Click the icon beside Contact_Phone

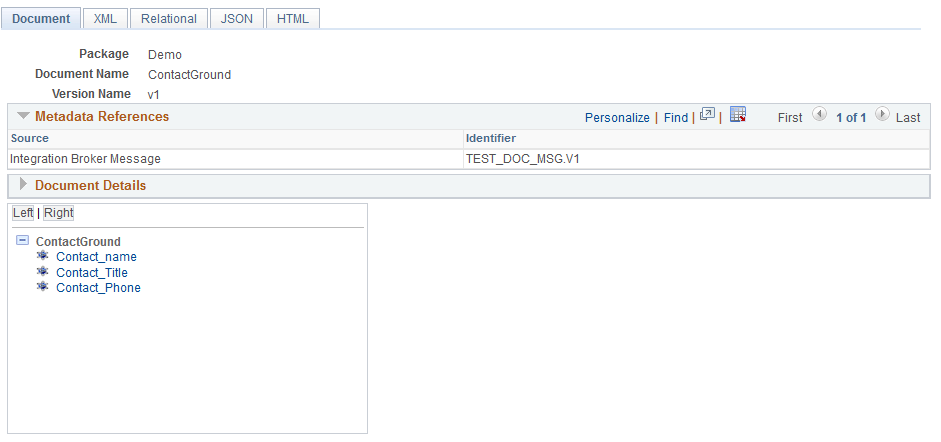click(43, 287)
